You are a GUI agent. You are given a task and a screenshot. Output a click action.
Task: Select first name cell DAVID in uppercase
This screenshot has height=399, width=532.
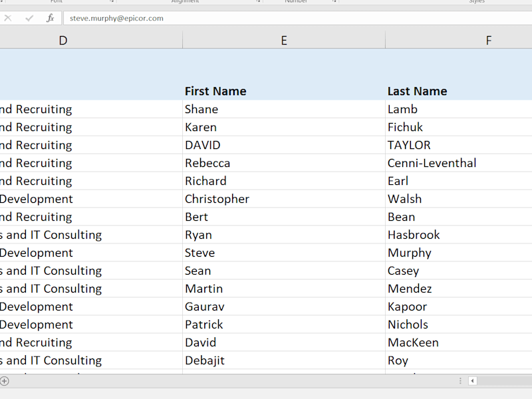(284, 145)
